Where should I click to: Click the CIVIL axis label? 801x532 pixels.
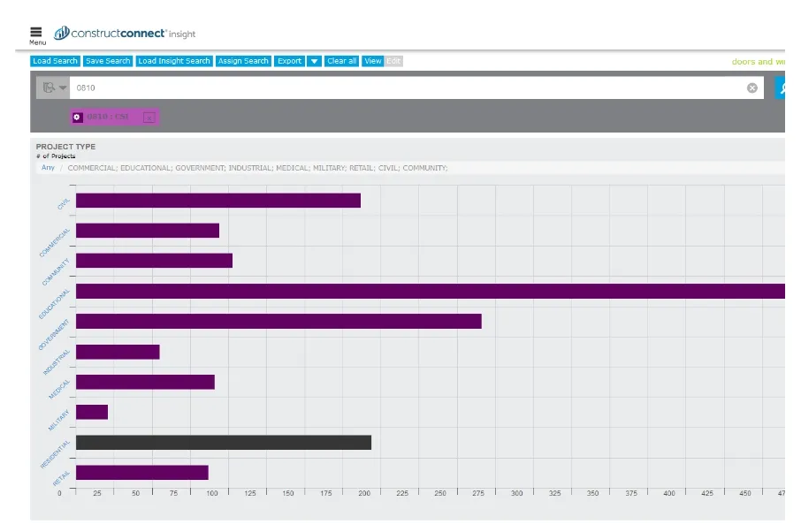64,204
